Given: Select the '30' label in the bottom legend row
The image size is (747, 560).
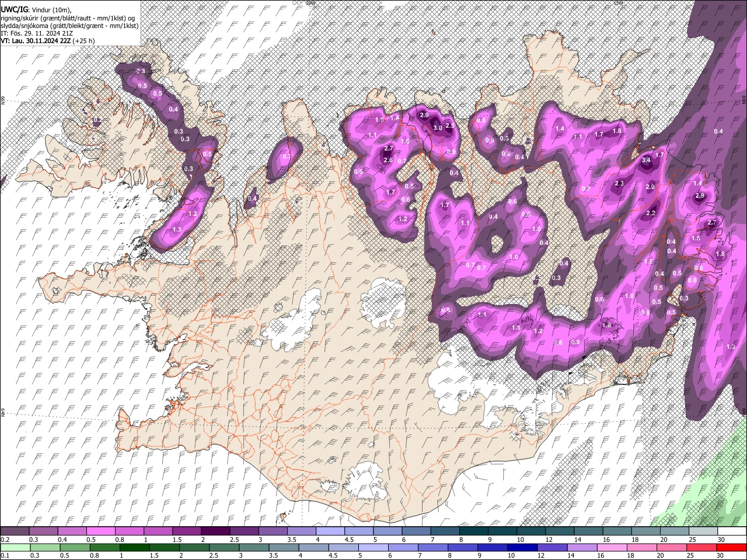Looking at the screenshot, I should pyautogui.click(x=721, y=555).
